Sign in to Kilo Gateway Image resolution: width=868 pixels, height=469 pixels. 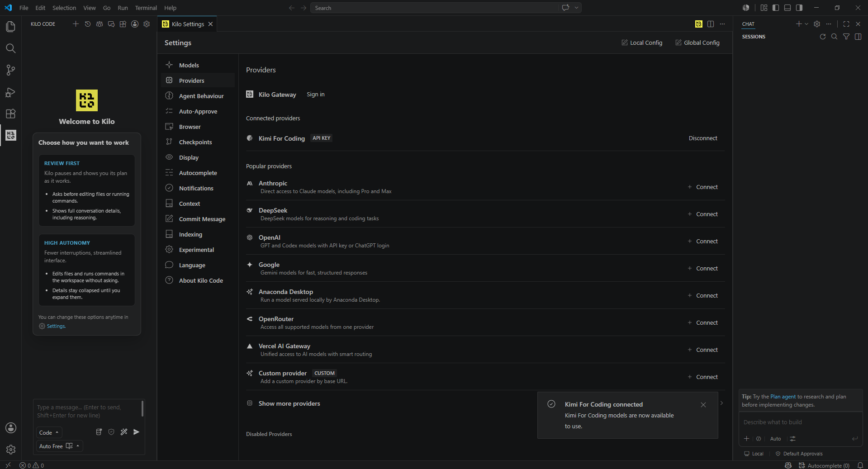click(315, 95)
